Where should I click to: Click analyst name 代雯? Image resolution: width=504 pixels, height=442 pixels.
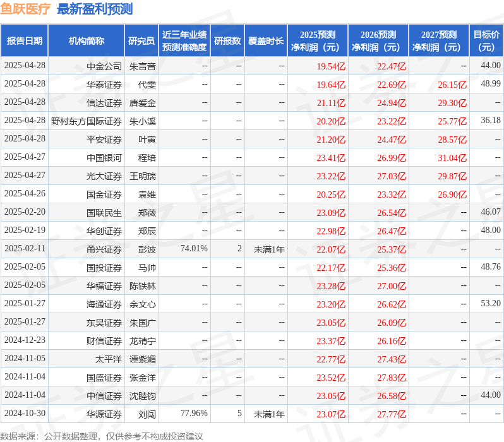pyautogui.click(x=147, y=85)
